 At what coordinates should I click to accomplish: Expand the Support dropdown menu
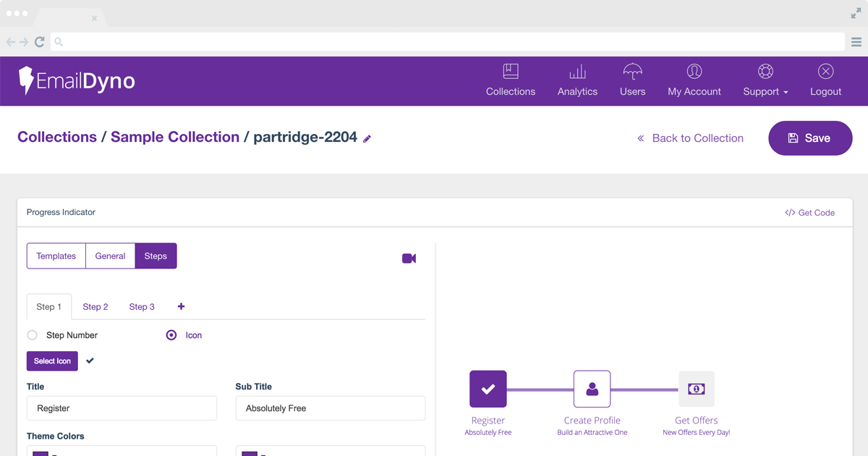765,91
